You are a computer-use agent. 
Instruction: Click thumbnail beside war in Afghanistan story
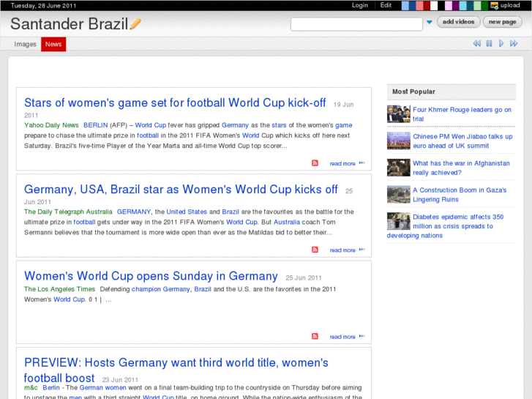[x=399, y=168]
